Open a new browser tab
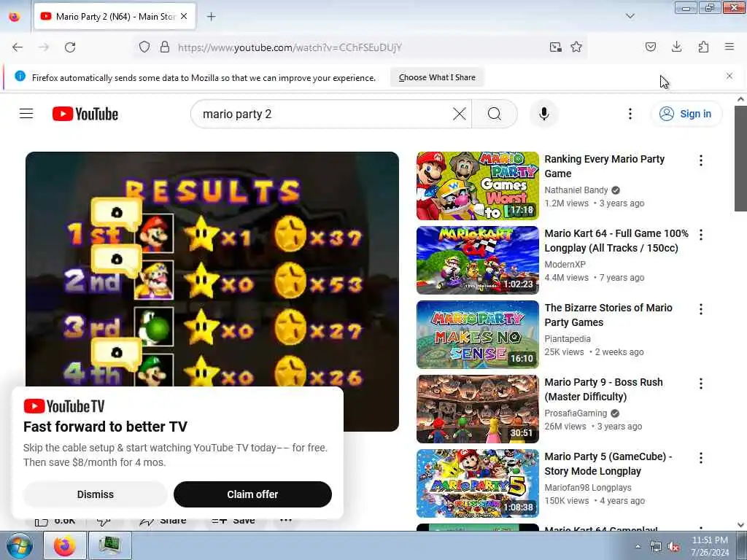The height and width of the screenshot is (560, 747). [211, 17]
